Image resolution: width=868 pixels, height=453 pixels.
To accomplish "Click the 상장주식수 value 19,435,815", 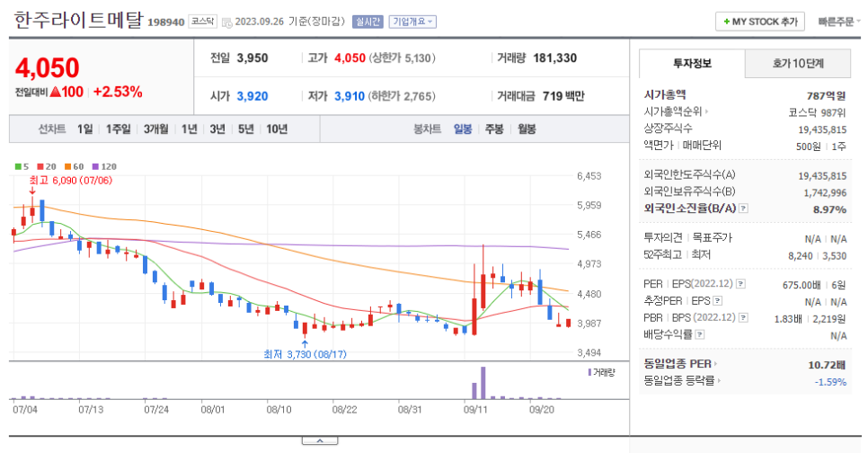I will tap(822, 129).
